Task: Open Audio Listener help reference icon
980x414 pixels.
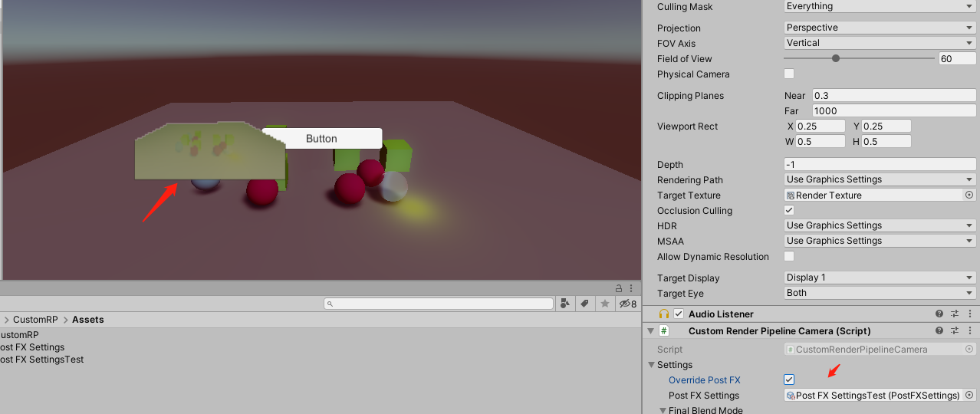Action: (x=939, y=314)
